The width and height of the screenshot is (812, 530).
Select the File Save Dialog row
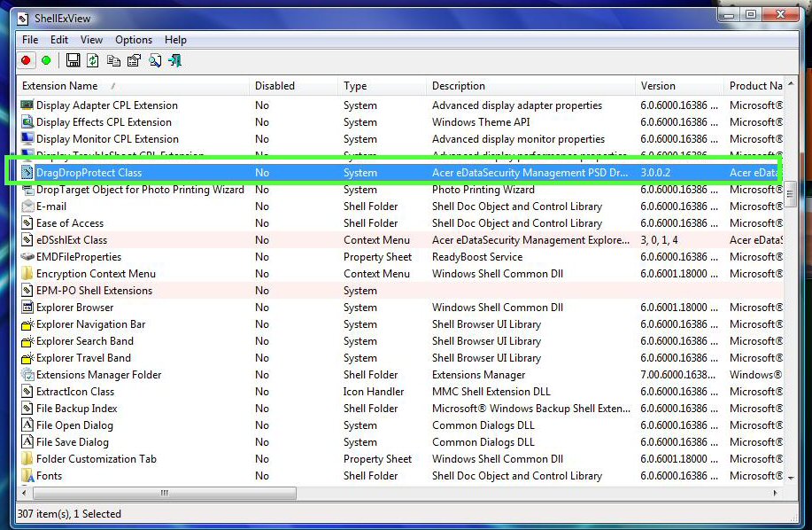[401, 442]
